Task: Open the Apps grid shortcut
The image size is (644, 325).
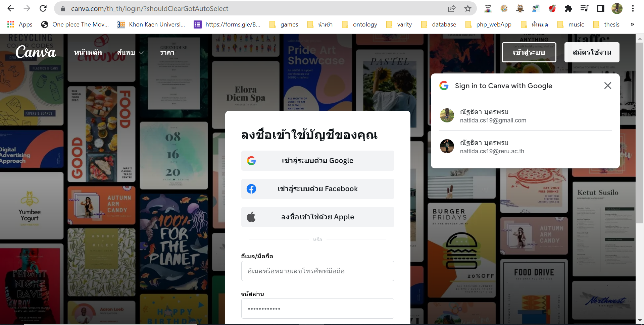Action: 20,24
